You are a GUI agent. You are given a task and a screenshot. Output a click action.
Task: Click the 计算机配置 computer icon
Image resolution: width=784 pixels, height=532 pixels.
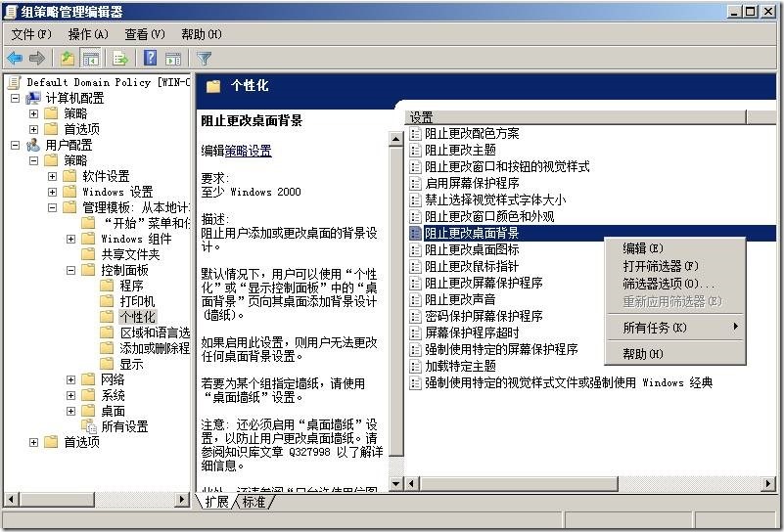pos(33,98)
